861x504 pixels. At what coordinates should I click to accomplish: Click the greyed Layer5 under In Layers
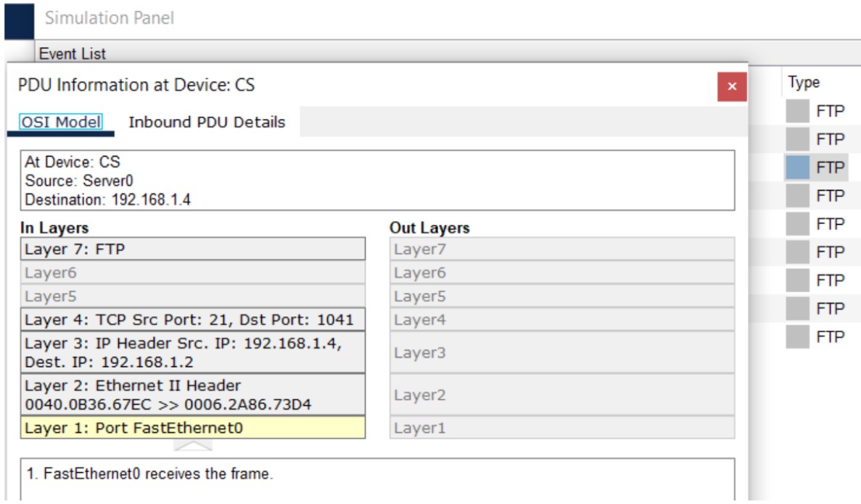tap(193, 296)
